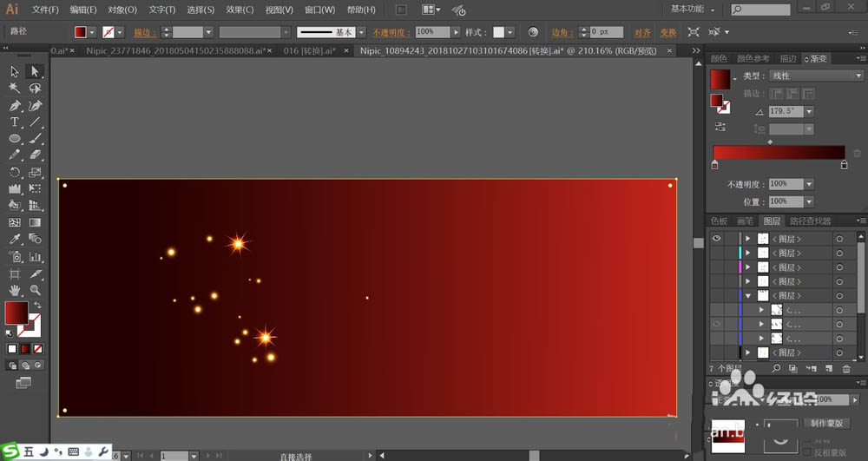Toggle visibility of third layer (magenta)

pos(716,267)
